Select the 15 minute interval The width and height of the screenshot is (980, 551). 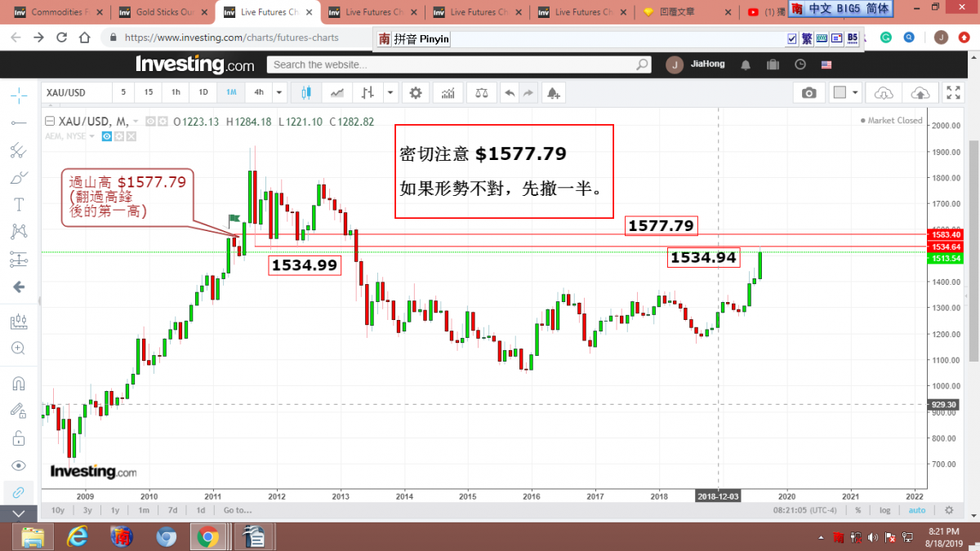149,93
